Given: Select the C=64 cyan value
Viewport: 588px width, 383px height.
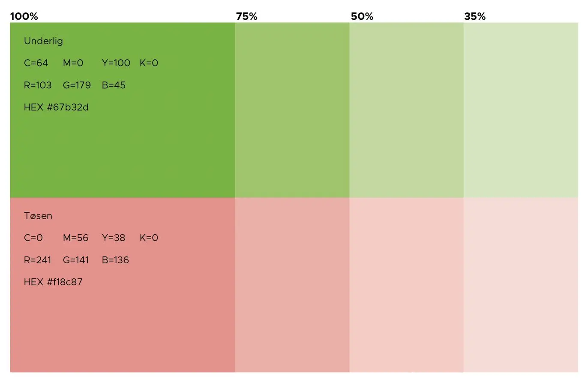Looking at the screenshot, I should (x=36, y=63).
